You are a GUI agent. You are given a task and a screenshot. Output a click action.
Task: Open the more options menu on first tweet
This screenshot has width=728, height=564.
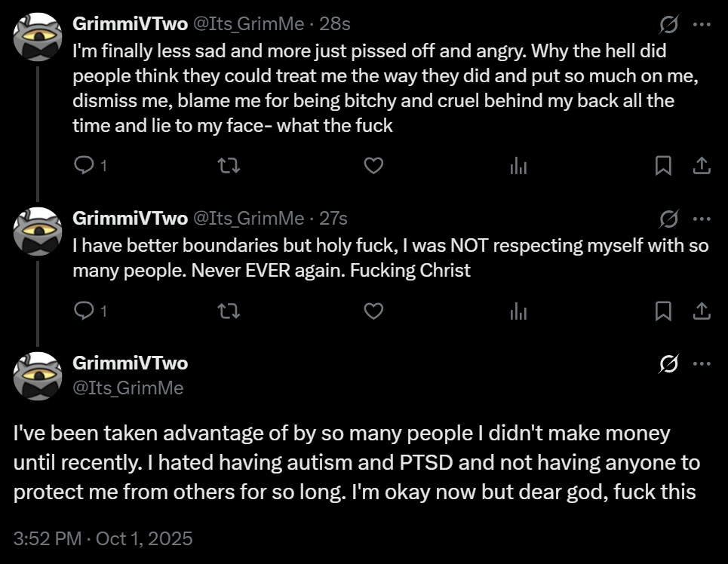tap(702, 26)
